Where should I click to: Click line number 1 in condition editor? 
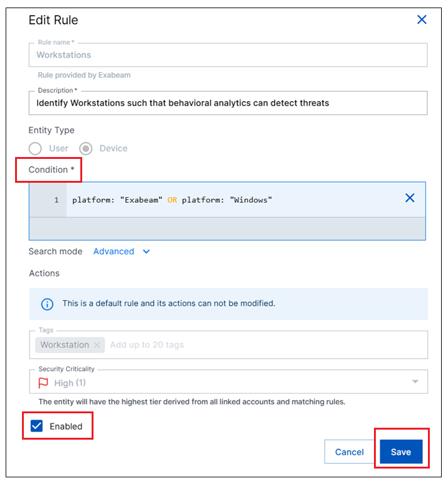tap(56, 200)
